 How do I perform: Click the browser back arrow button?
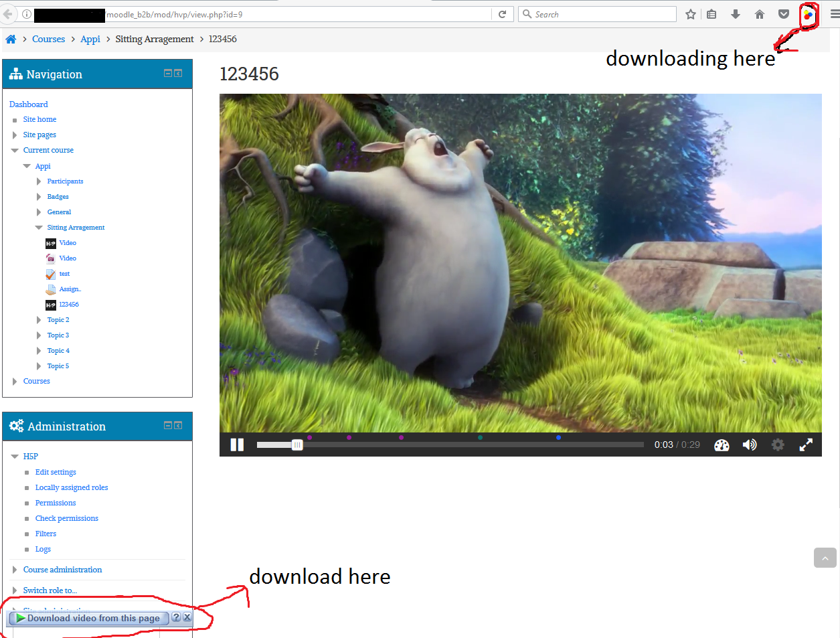[x=7, y=14]
